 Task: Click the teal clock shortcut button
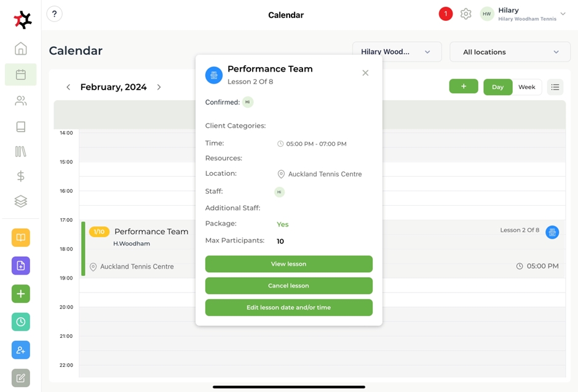(x=21, y=322)
